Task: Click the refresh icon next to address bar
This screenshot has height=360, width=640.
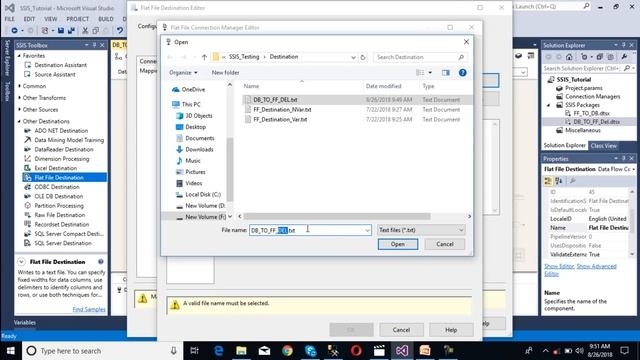Action: pos(363,57)
